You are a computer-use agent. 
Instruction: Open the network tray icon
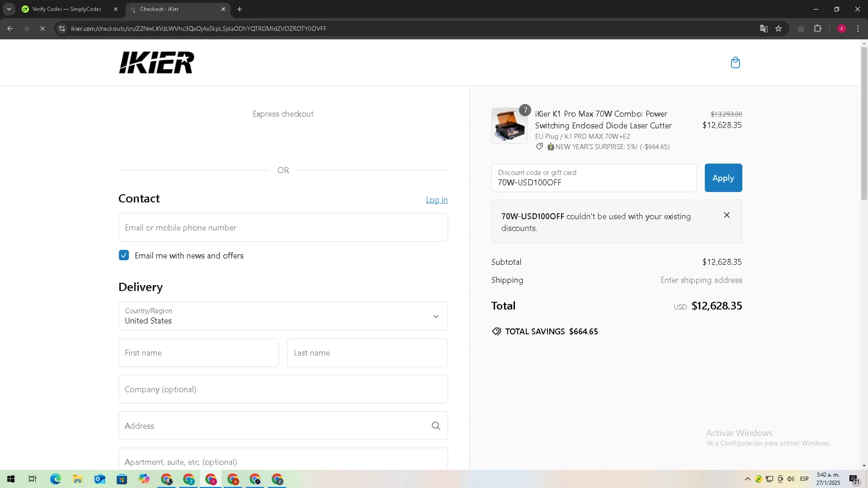(x=769, y=479)
